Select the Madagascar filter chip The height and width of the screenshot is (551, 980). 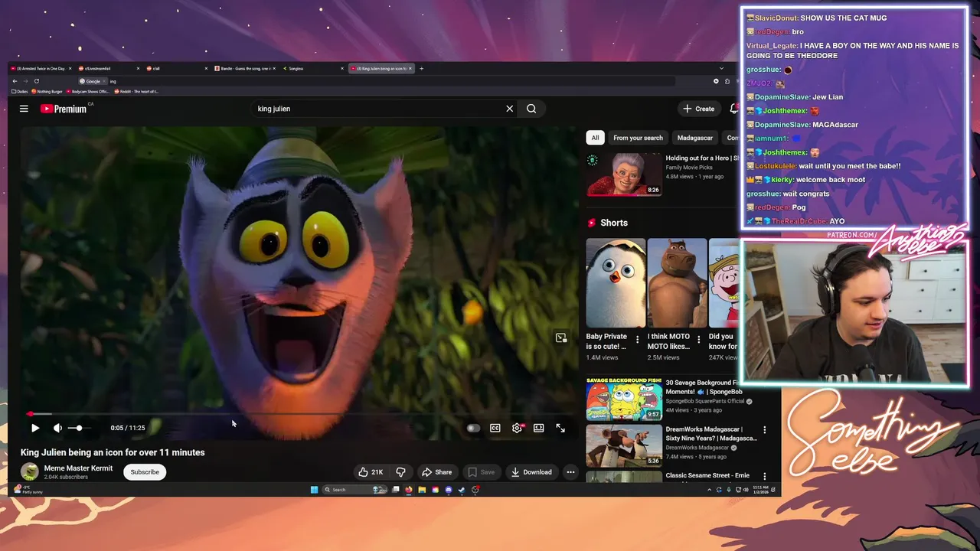click(x=694, y=138)
